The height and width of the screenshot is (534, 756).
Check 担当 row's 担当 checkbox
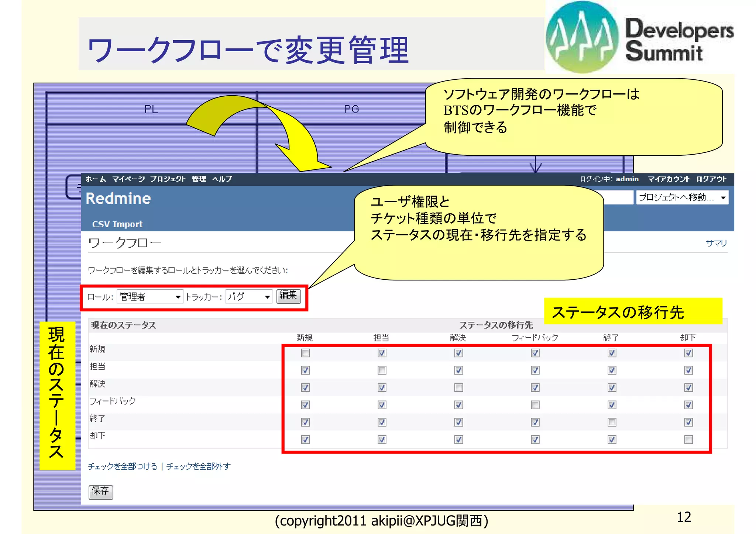382,370
